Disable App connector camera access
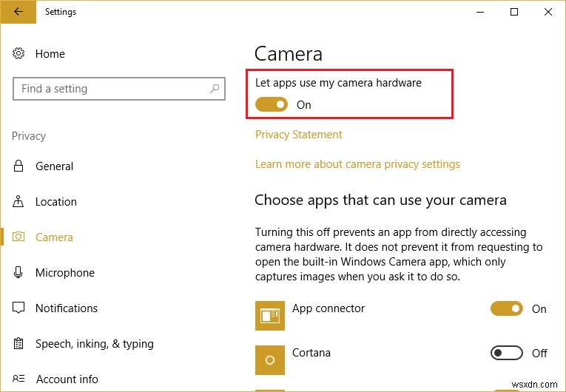The width and height of the screenshot is (566, 392). [x=507, y=309]
